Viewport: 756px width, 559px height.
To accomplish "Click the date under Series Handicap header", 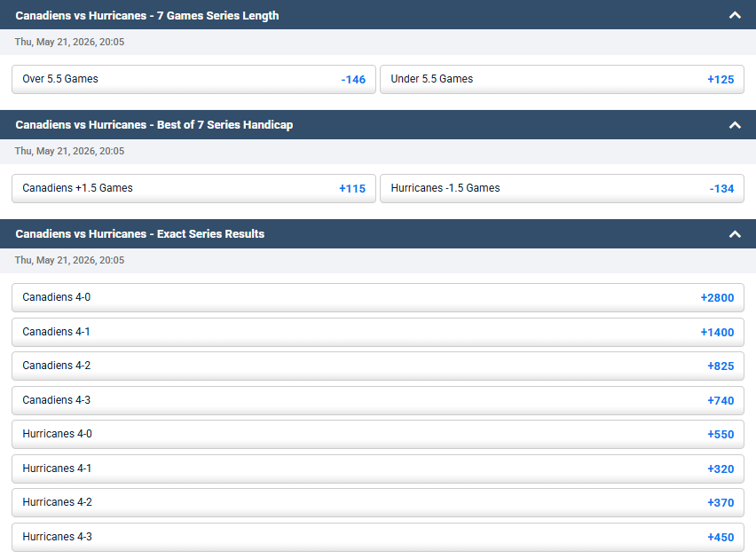I will [x=69, y=151].
